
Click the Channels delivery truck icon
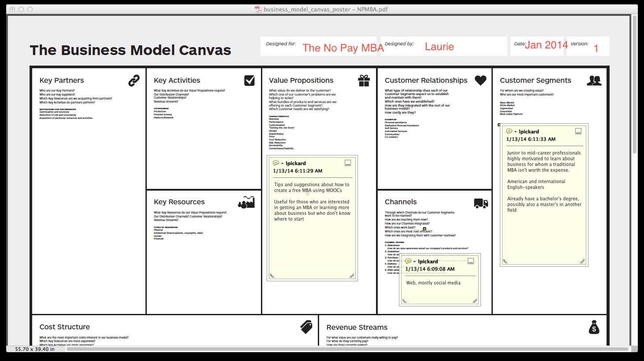(x=481, y=203)
